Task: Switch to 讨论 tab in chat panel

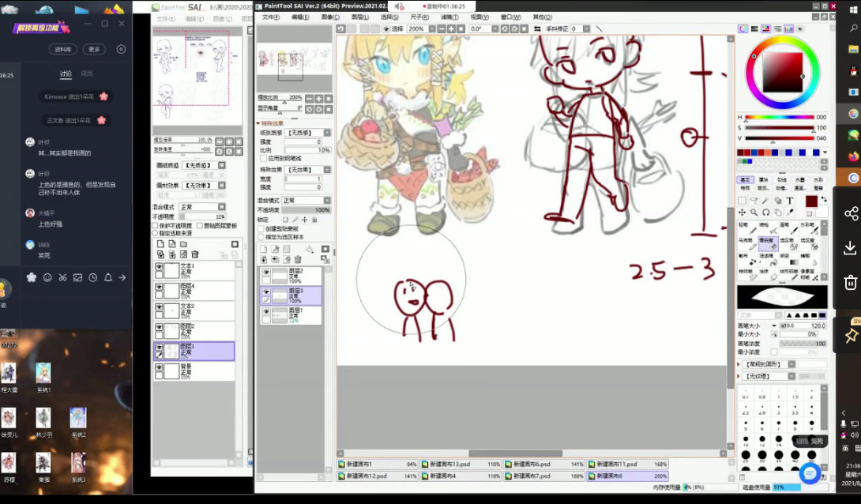Action: pos(66,73)
